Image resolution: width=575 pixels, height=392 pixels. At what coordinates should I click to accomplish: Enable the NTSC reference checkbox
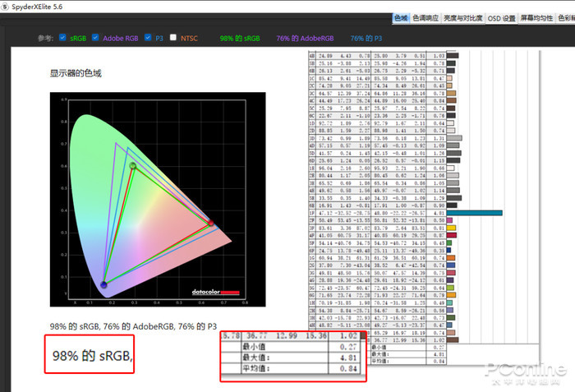[173, 38]
